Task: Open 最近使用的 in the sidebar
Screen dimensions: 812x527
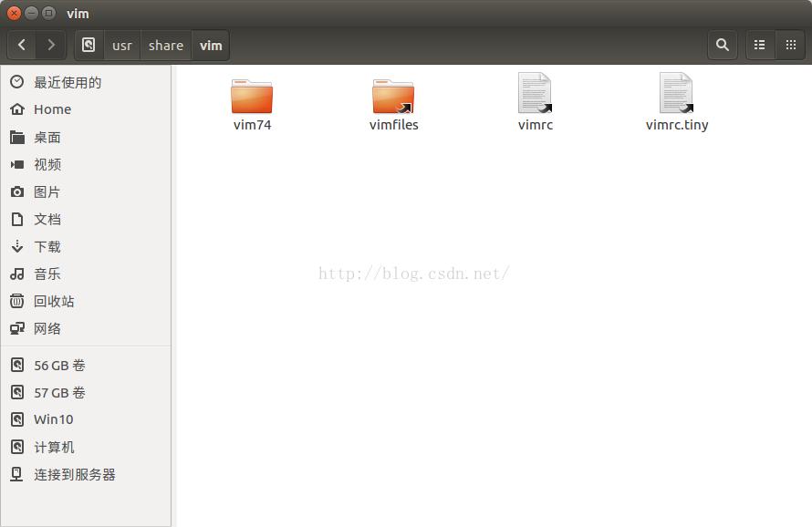Action: (x=68, y=82)
